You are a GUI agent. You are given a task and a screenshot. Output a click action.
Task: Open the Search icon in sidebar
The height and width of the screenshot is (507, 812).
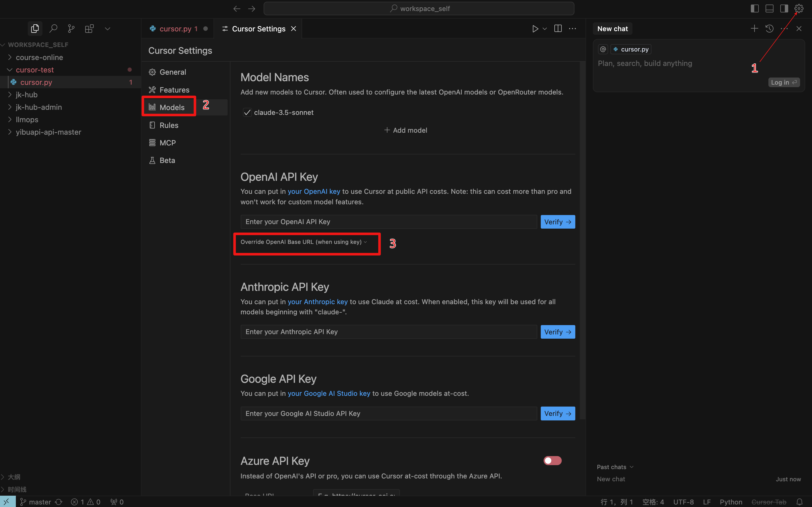point(53,29)
